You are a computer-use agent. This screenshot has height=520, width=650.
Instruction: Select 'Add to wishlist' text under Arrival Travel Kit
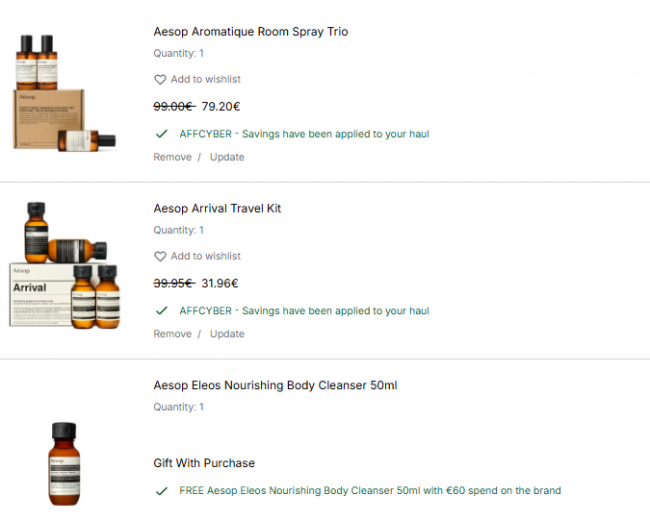205,256
